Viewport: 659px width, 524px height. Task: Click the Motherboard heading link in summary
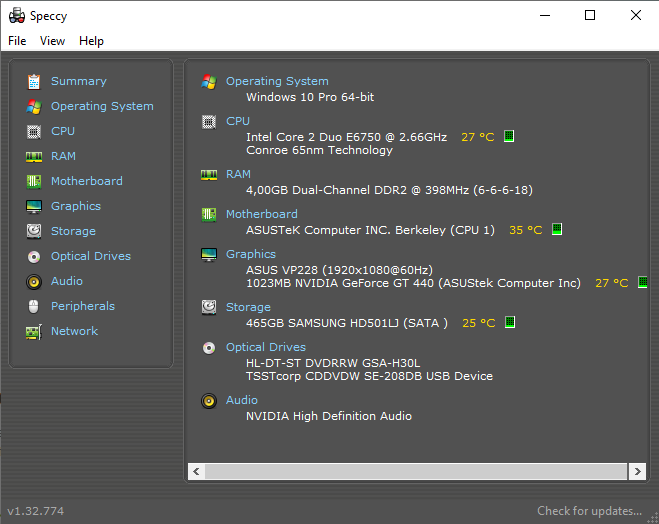262,214
